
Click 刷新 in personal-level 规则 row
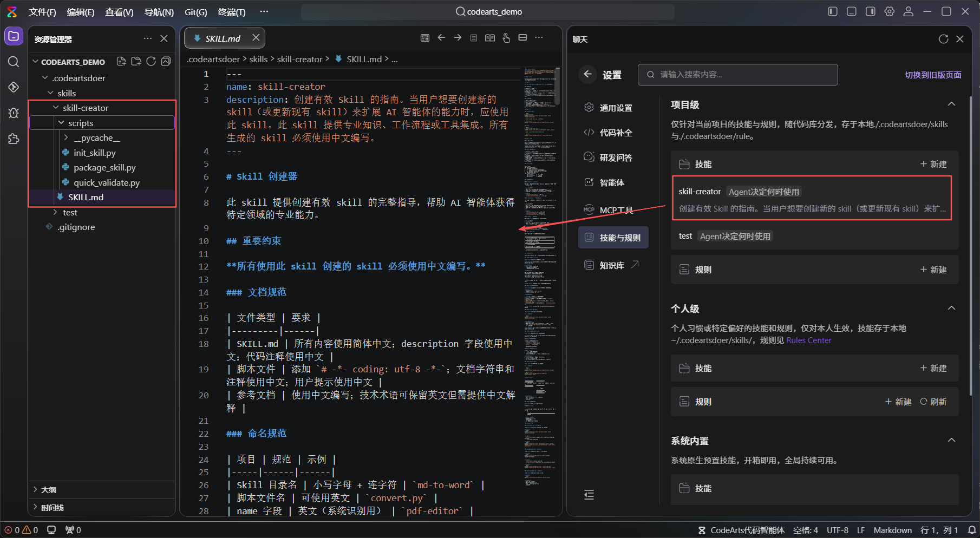click(933, 402)
